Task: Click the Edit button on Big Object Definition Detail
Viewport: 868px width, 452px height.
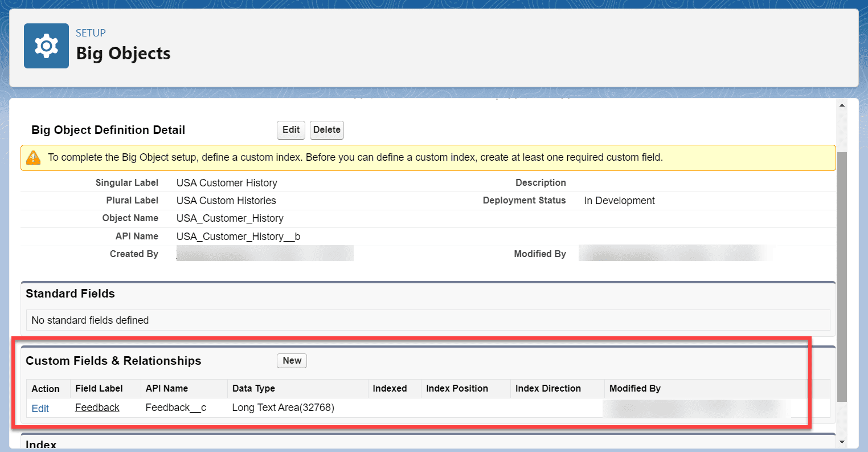Action: click(x=290, y=130)
